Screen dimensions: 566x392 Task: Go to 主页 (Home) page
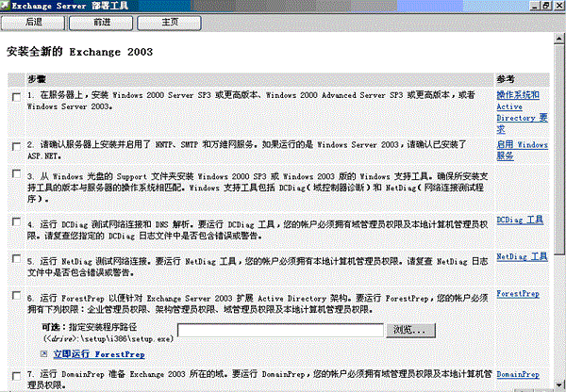[169, 23]
